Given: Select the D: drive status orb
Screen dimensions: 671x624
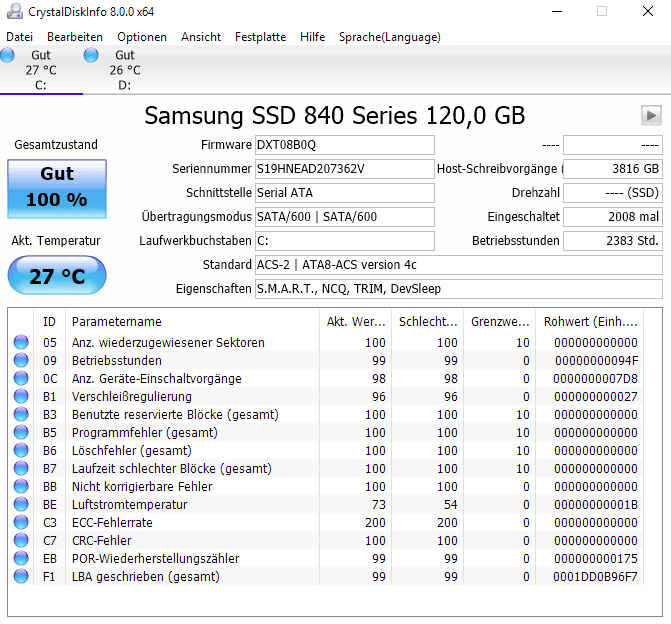Looking at the screenshot, I should [x=91, y=55].
